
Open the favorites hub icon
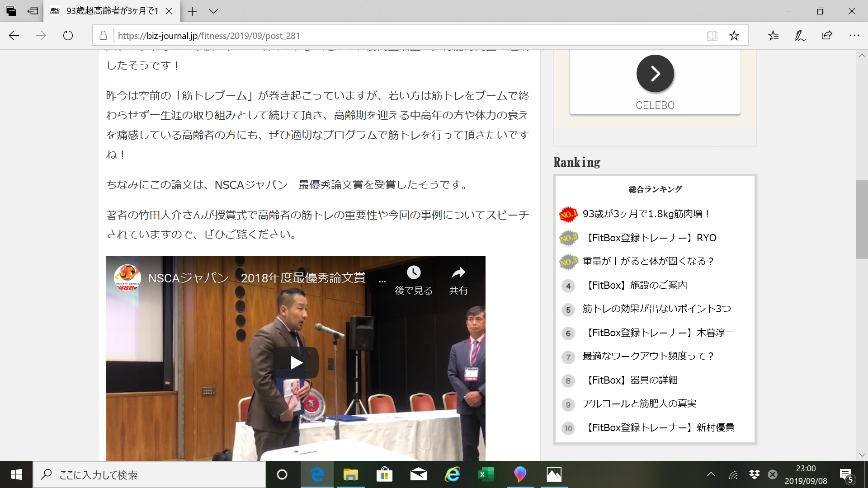[773, 36]
